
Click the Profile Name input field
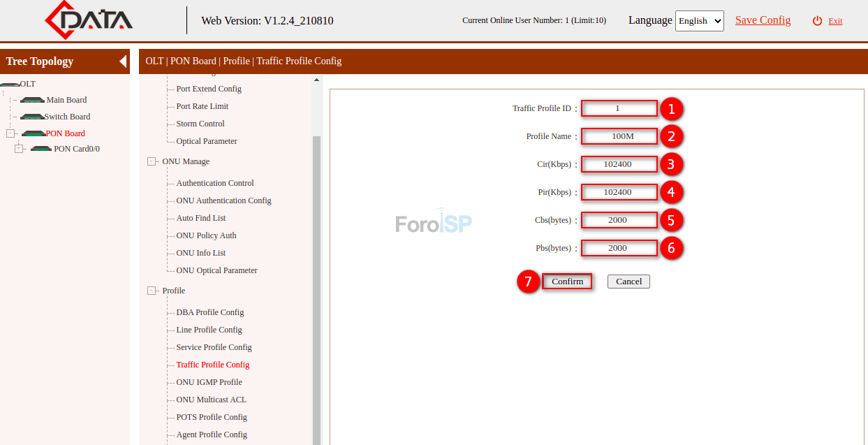click(x=619, y=136)
